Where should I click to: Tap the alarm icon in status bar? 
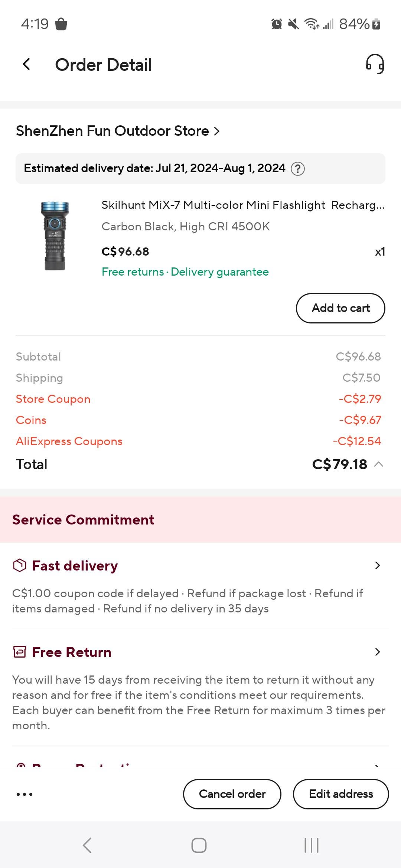click(277, 24)
